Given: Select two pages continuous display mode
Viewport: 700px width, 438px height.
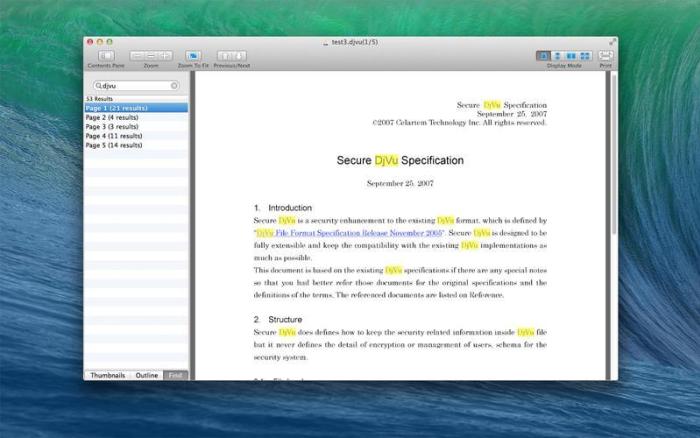Looking at the screenshot, I should (x=585, y=56).
